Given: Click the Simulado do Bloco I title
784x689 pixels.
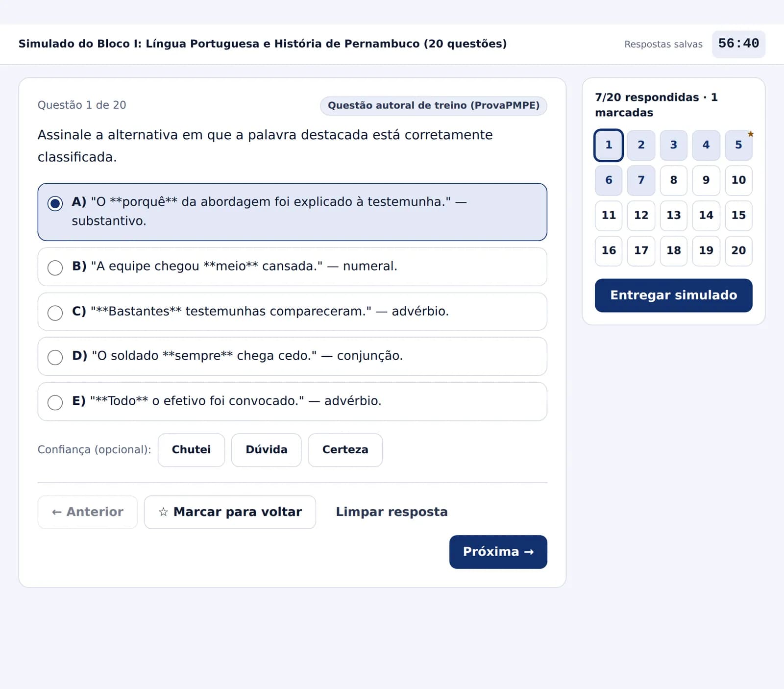Looking at the screenshot, I should (263, 44).
